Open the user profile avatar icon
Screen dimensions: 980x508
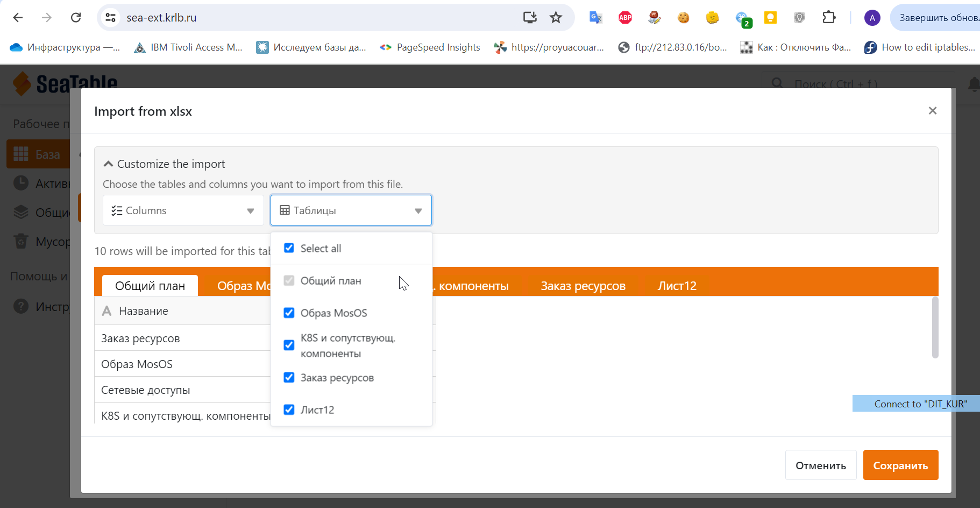point(872,18)
